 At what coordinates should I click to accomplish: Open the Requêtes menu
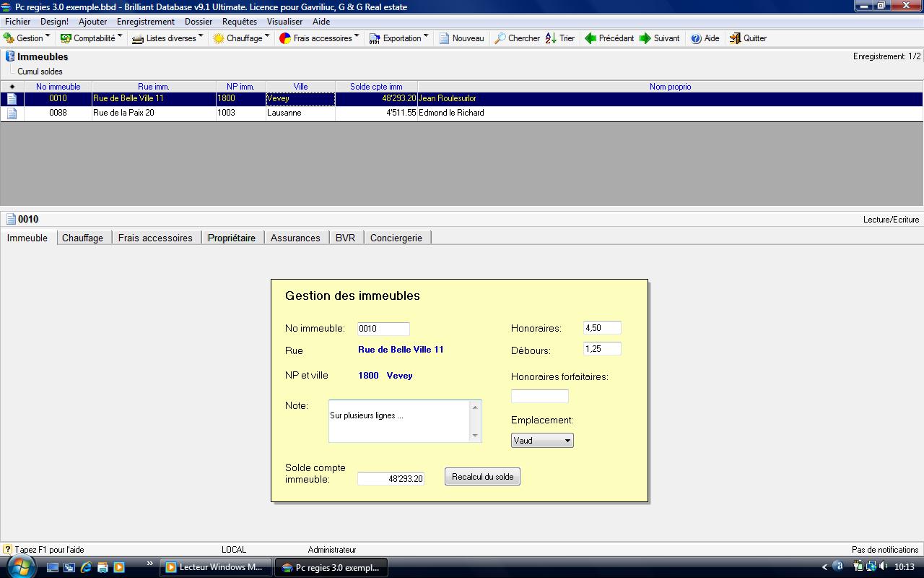click(239, 22)
